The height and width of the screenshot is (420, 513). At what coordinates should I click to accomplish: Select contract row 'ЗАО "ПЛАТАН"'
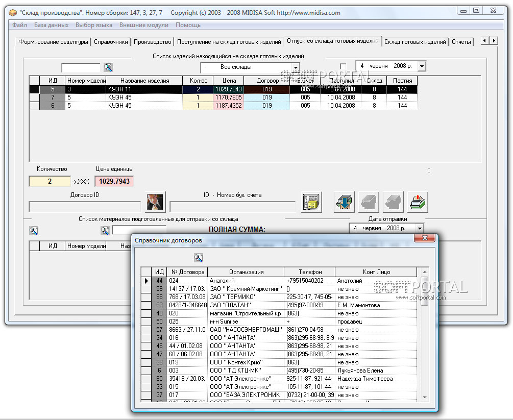tap(279, 305)
